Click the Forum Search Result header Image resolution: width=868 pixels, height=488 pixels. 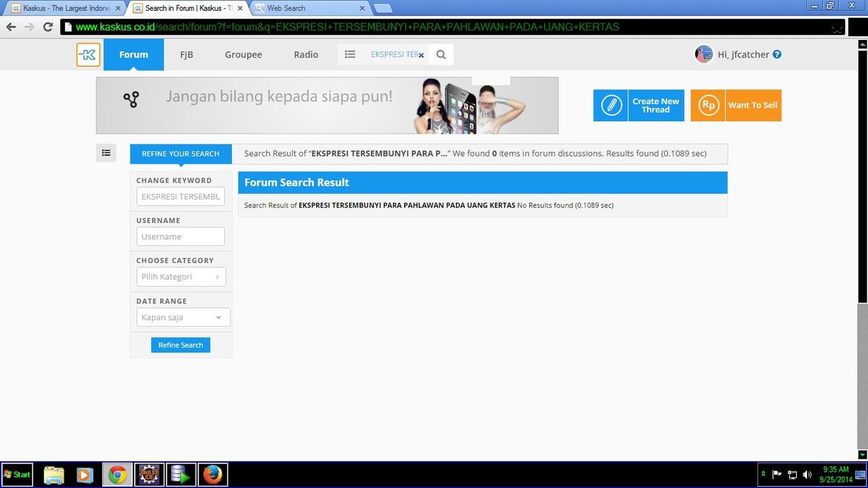[482, 182]
